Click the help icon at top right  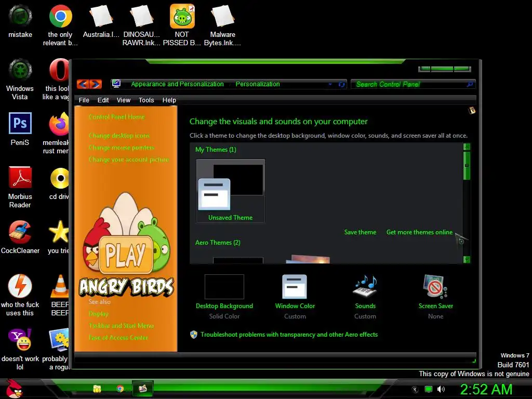(x=472, y=110)
